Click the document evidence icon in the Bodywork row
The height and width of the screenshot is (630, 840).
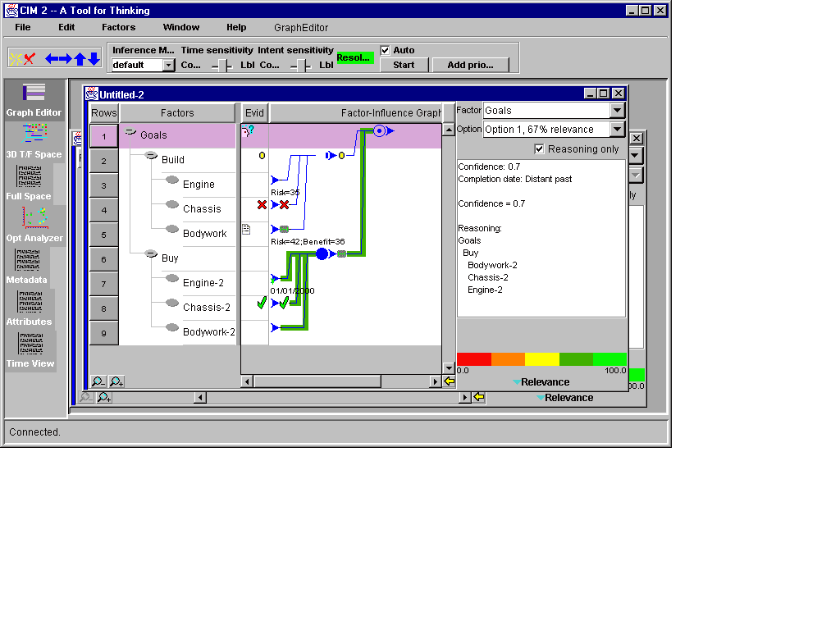click(x=246, y=230)
